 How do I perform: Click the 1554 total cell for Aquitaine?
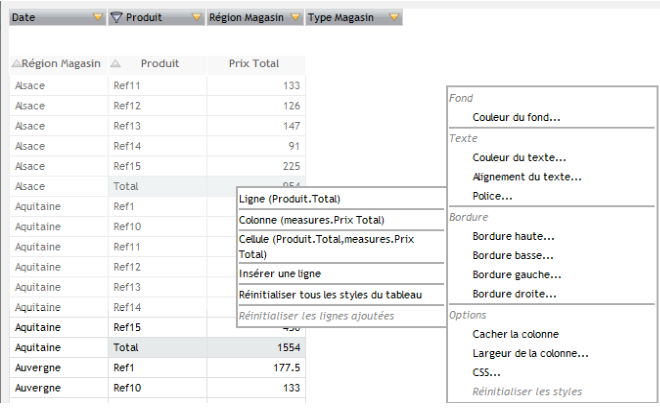(x=256, y=347)
